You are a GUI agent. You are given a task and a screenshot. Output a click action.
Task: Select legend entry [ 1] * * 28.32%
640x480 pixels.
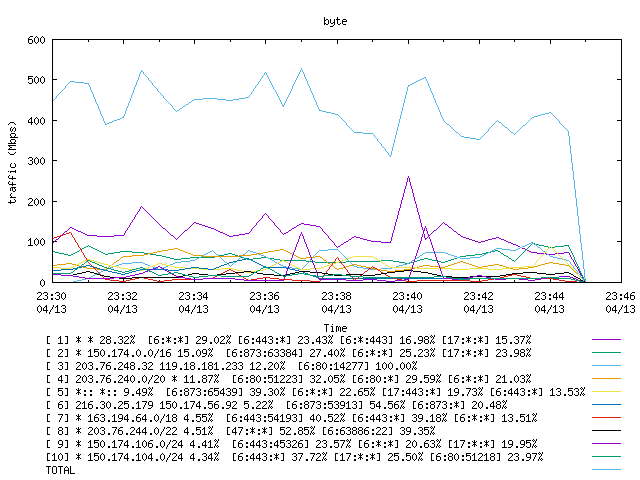(289, 340)
